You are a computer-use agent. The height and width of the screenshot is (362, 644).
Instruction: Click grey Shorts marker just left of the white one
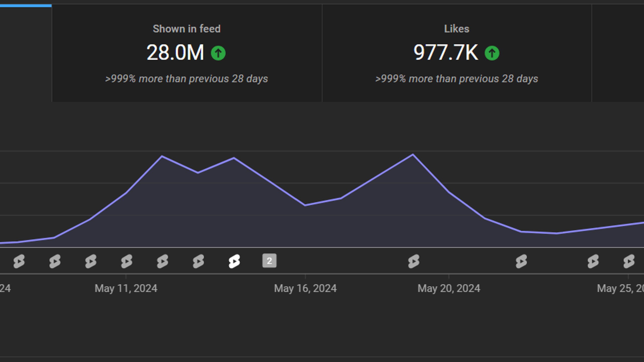[198, 261]
